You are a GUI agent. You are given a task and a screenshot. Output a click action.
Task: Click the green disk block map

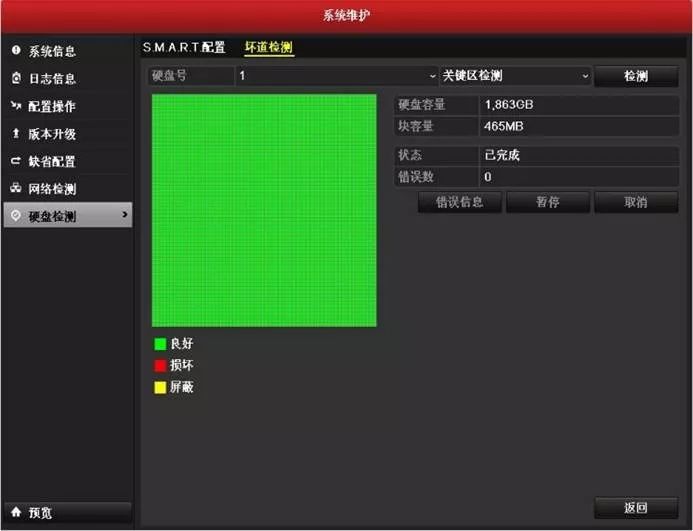(264, 210)
